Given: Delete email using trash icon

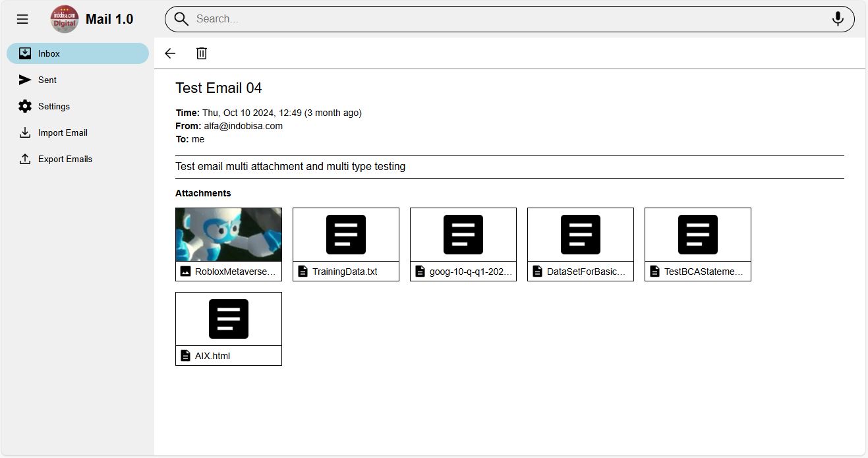Looking at the screenshot, I should tap(202, 53).
